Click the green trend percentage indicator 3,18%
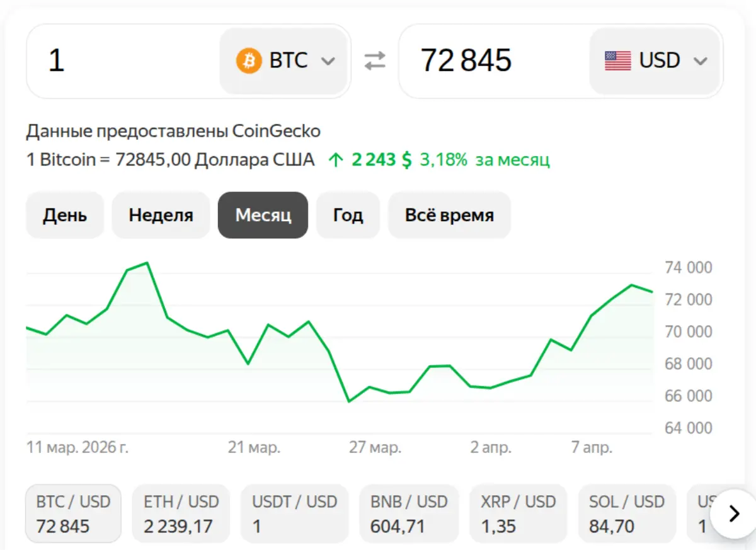Image resolution: width=756 pixels, height=550 pixels. pyautogui.click(x=444, y=159)
